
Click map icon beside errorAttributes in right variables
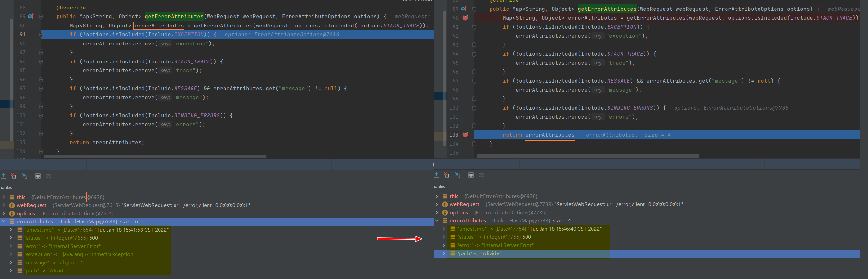[x=445, y=221]
